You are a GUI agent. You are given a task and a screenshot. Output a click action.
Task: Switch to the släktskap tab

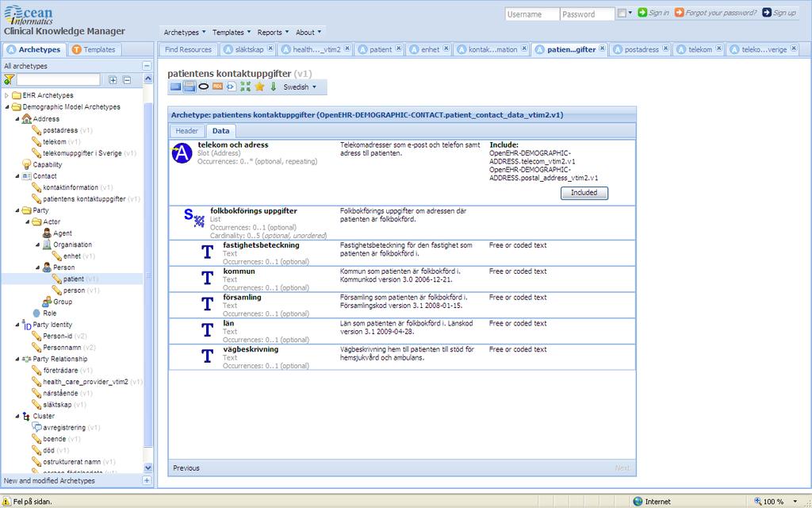[249, 50]
